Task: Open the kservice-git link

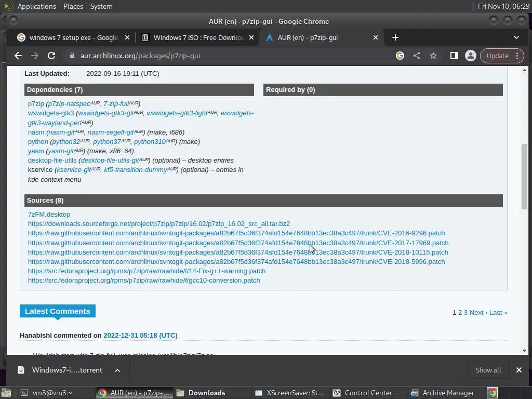Action: coord(74,170)
